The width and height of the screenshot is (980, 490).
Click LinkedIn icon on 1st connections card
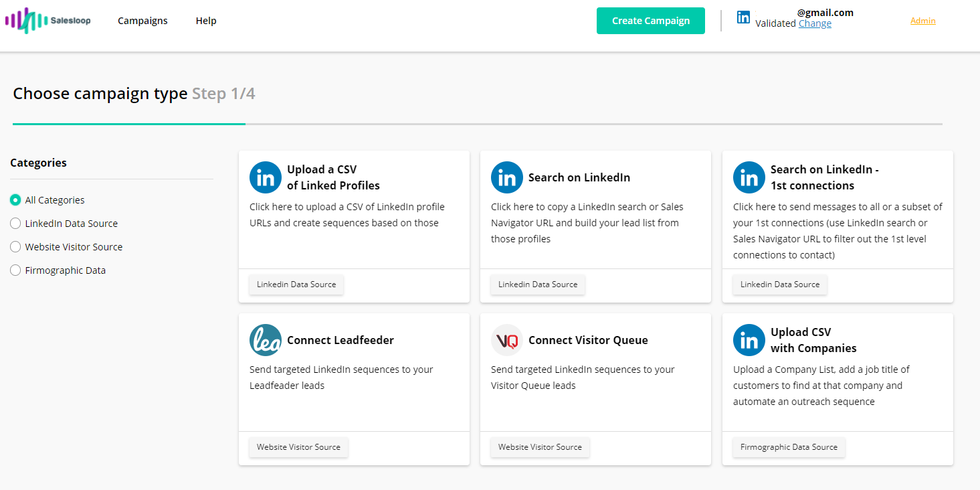[x=749, y=177]
